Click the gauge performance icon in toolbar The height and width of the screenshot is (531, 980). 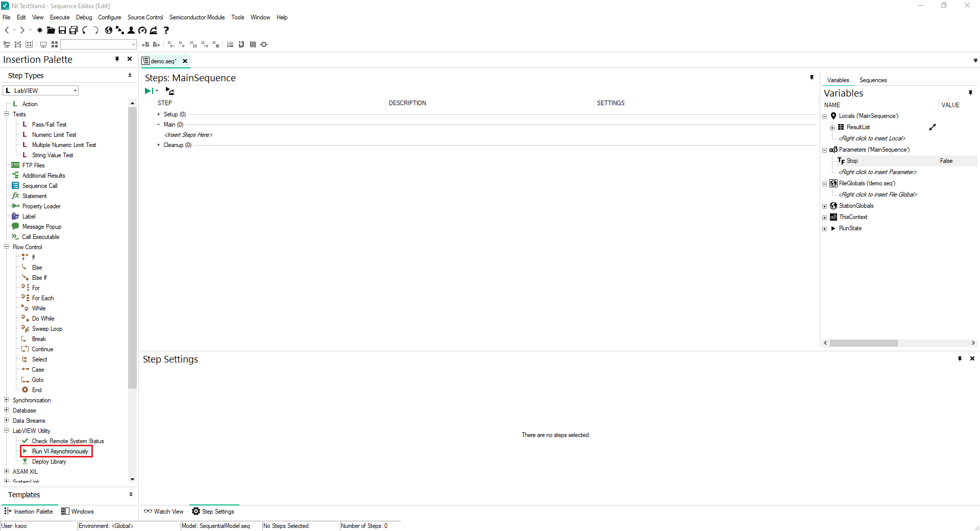142,31
